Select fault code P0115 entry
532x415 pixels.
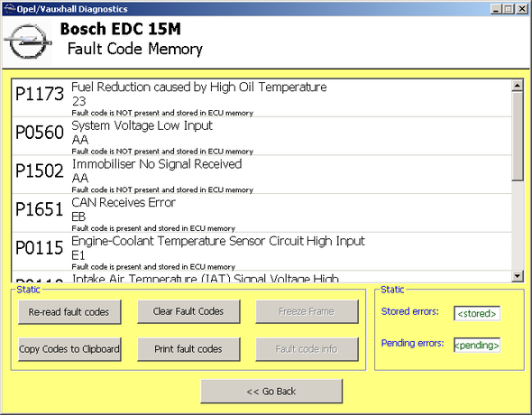pos(261,252)
